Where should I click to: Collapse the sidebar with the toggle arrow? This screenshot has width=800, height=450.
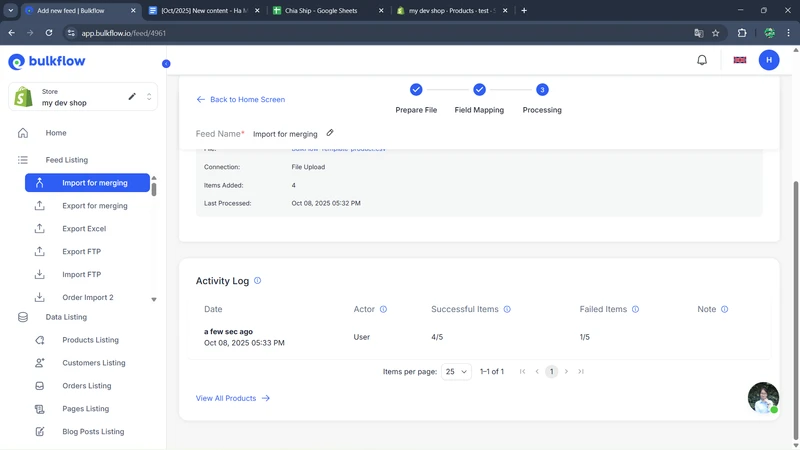166,63
